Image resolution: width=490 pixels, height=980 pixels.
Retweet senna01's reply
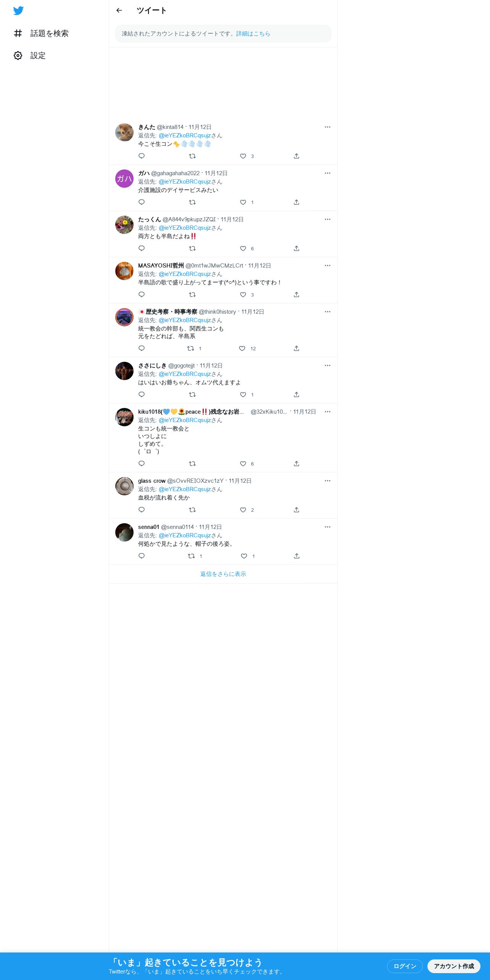(192, 556)
